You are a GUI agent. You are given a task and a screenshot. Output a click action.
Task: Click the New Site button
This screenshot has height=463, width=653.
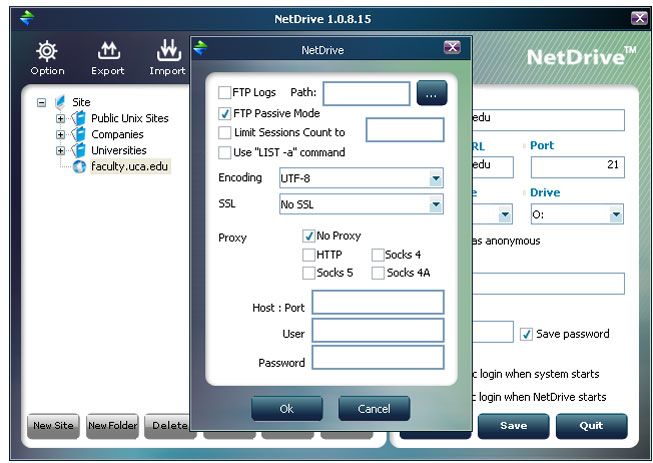coord(53,426)
